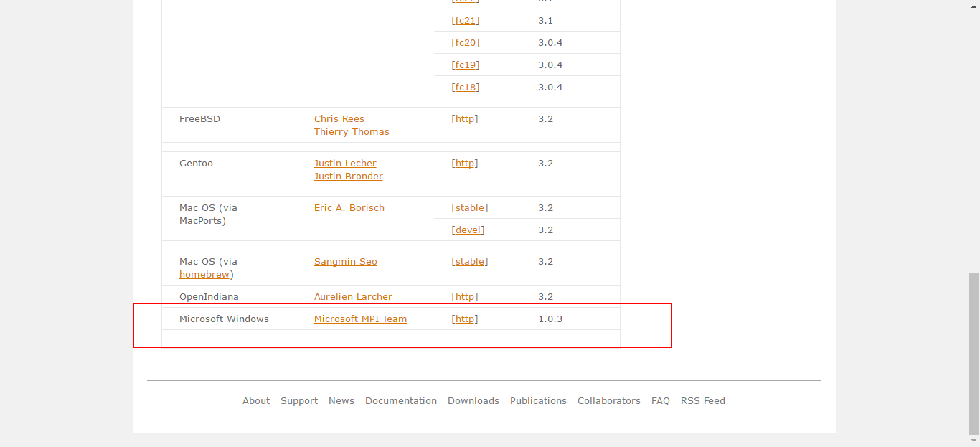Select version 3.2 in FreeBSD row
980x447 pixels.
click(x=545, y=118)
